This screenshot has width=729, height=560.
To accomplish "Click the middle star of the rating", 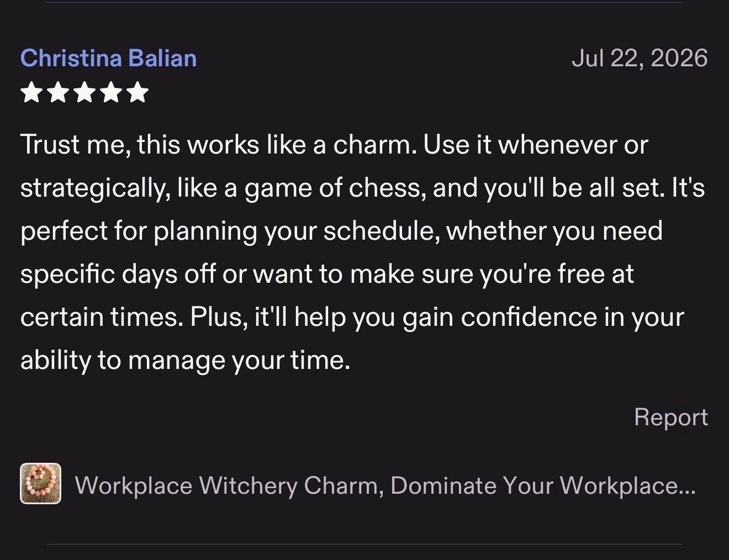I will point(84,92).
